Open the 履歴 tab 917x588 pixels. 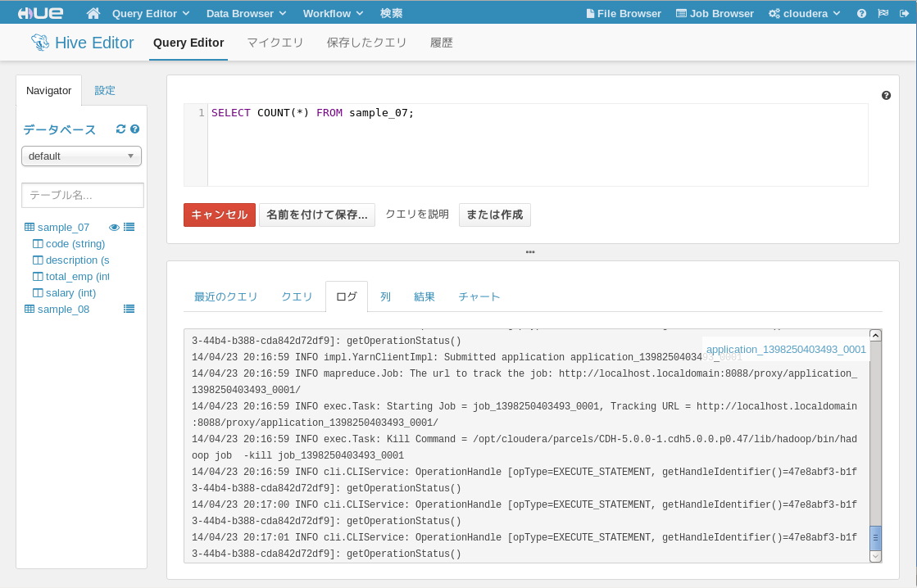tap(442, 43)
